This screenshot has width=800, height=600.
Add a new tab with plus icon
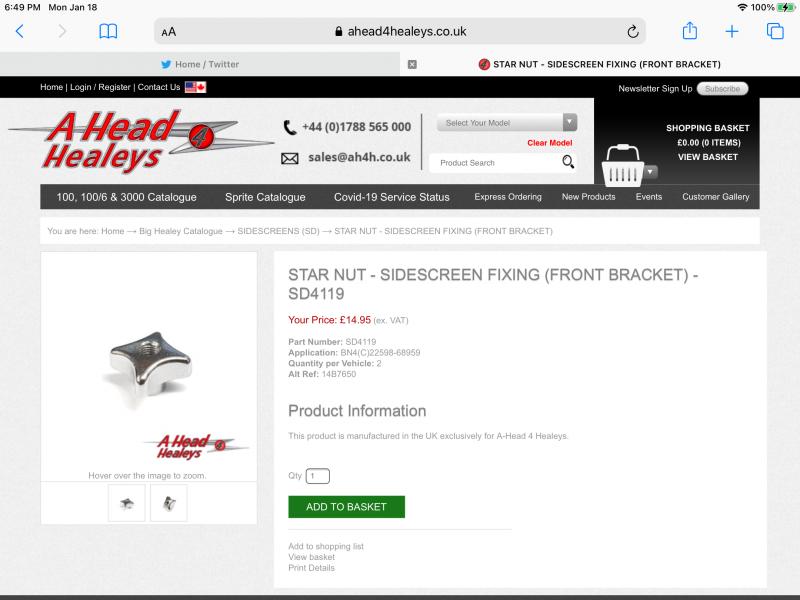click(x=732, y=32)
